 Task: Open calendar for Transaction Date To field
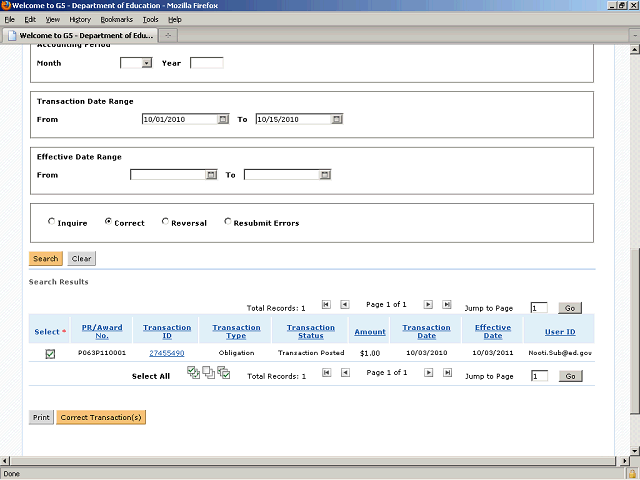pos(337,119)
